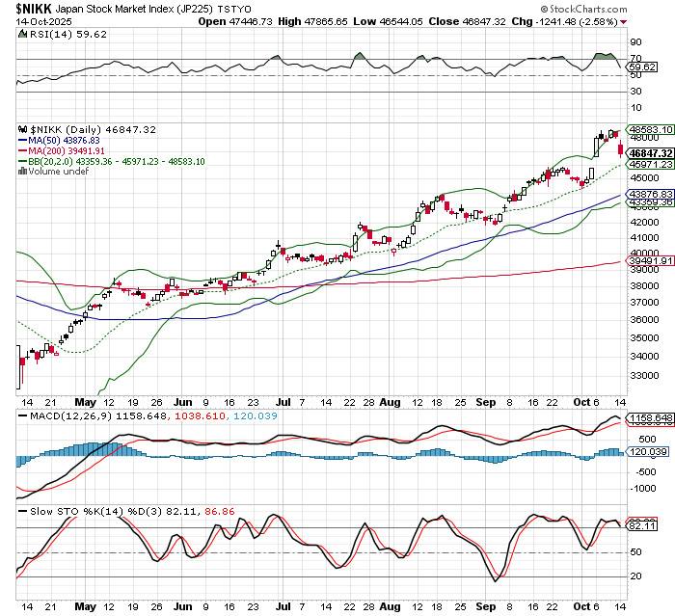Click the blue MA(50) legend line marker
The width and height of the screenshot is (675, 616).
point(22,140)
